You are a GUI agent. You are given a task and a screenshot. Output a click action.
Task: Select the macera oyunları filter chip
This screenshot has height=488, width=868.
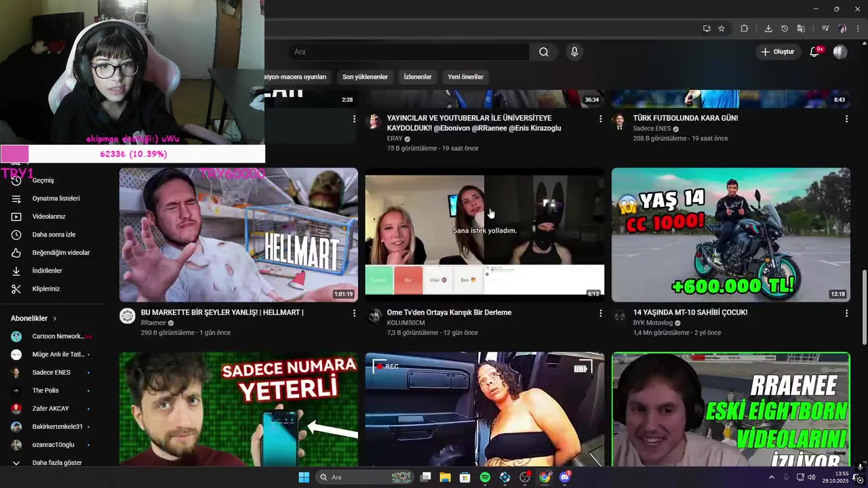coord(297,77)
